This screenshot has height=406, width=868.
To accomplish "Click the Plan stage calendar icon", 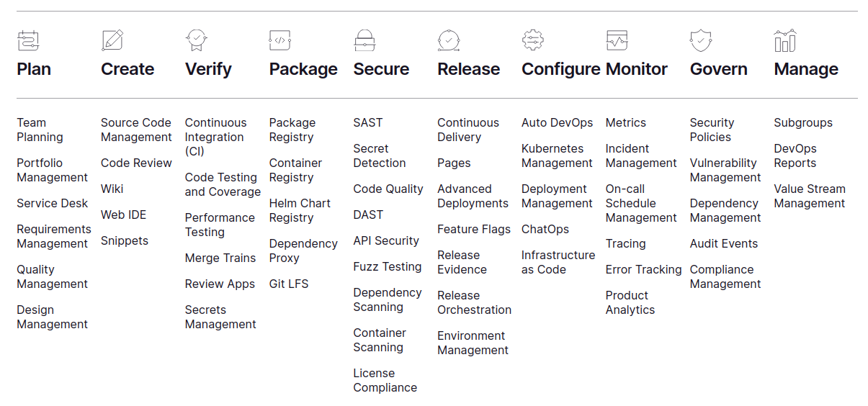I will click(x=28, y=40).
